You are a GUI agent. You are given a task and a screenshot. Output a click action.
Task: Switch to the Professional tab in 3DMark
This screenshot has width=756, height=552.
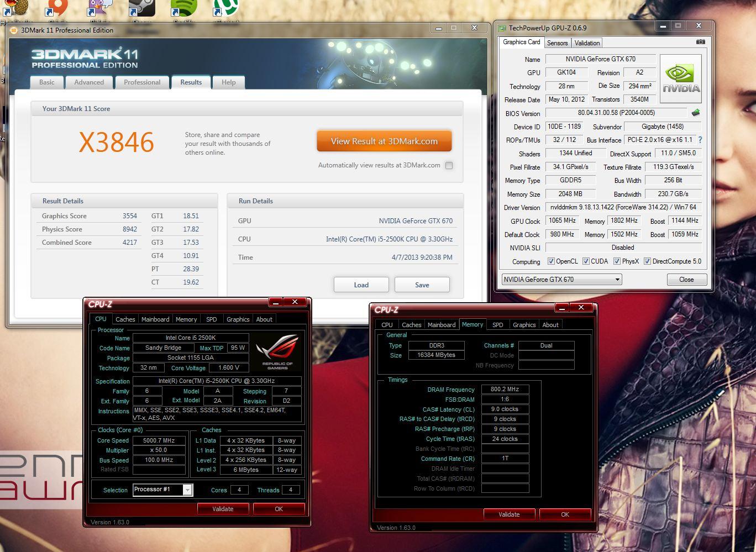(142, 82)
